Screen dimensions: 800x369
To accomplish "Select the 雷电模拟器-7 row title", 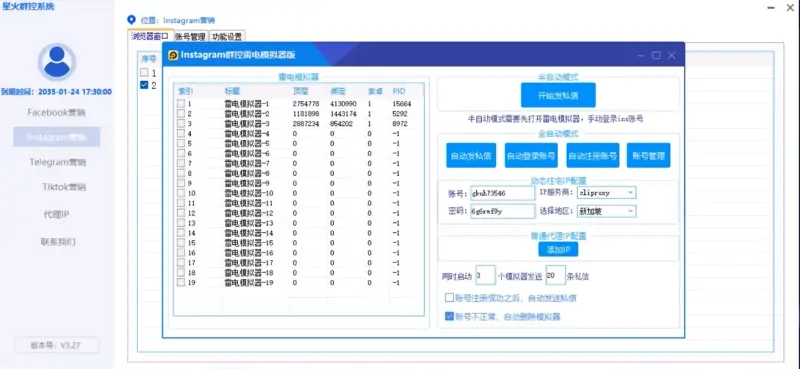I will point(247,163).
